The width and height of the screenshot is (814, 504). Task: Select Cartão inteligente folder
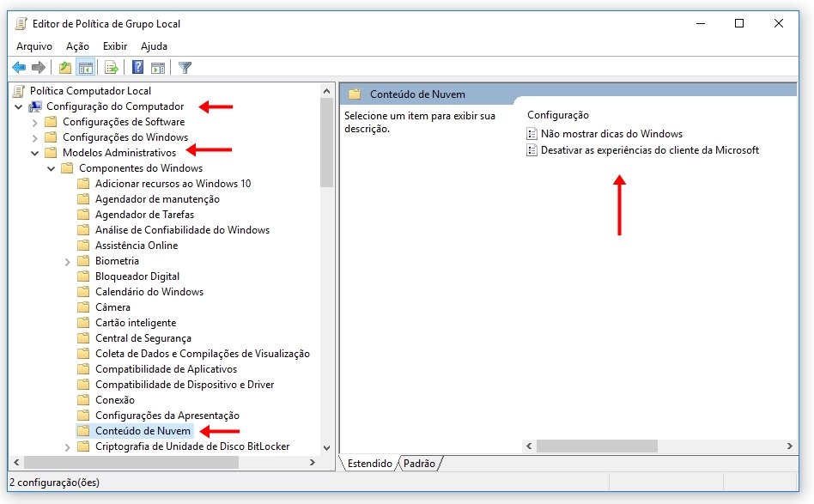coord(136,323)
